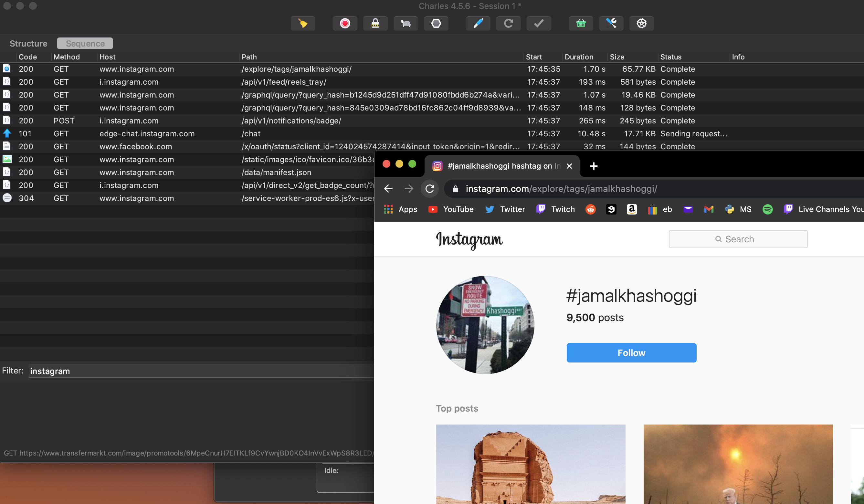Viewport: 864px width, 504px height.
Task: Reload the Instagram page
Action: click(430, 189)
